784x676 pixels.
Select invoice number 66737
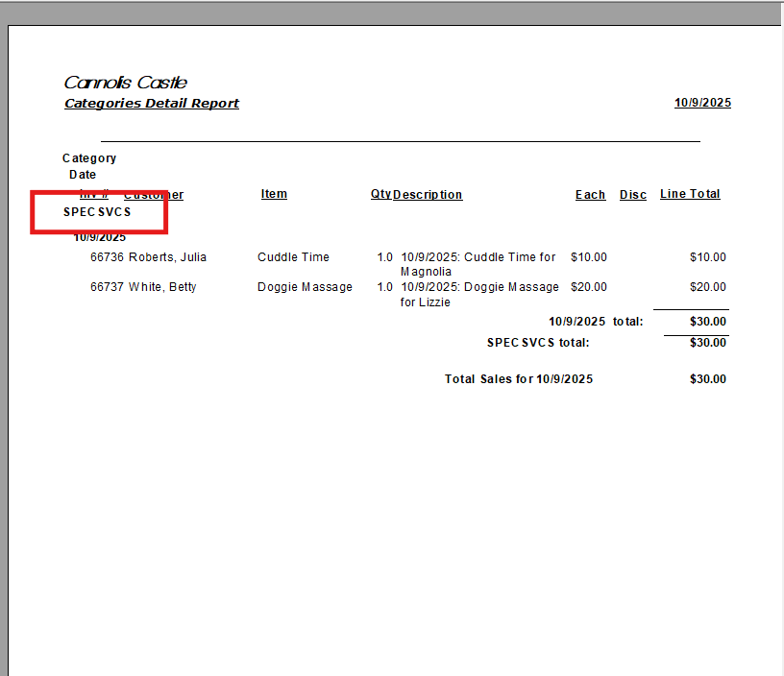click(x=107, y=287)
